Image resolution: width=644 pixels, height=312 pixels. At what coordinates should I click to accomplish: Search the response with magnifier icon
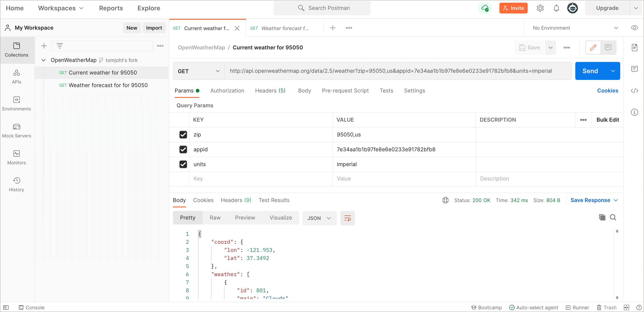pos(613,217)
